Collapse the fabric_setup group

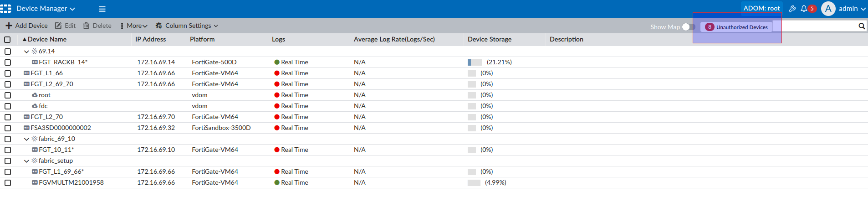(x=26, y=161)
